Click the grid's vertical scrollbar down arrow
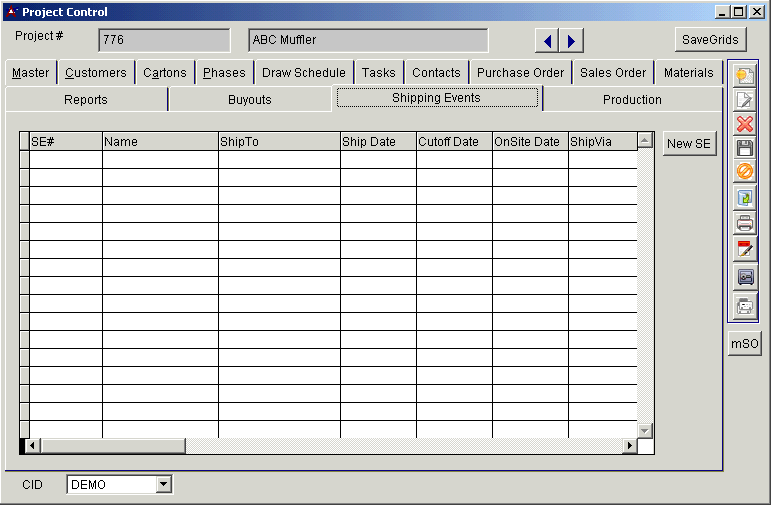771x505 pixels. (x=645, y=431)
